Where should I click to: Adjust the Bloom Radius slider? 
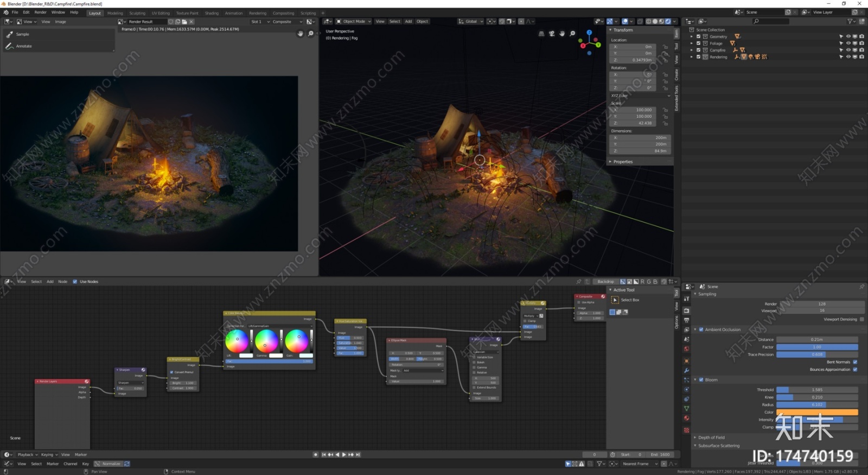click(x=817, y=405)
